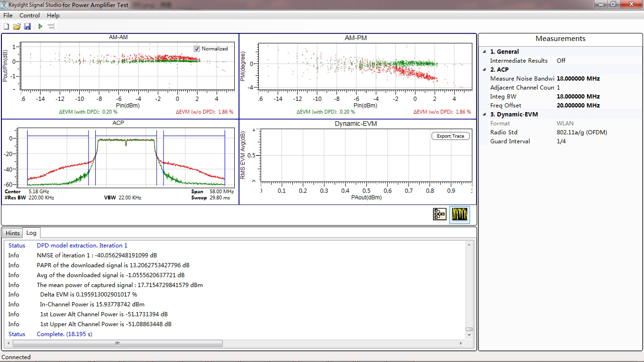Click the Keysight icon in title bar

(x=5, y=5)
